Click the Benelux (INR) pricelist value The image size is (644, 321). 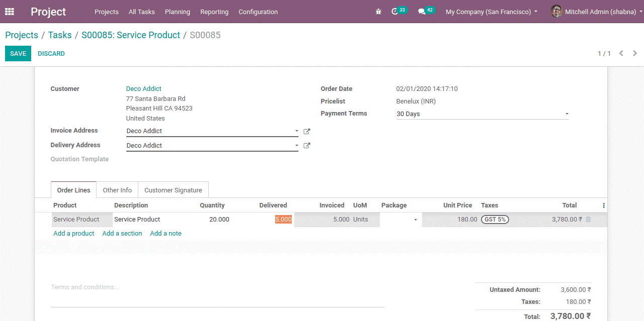point(416,101)
